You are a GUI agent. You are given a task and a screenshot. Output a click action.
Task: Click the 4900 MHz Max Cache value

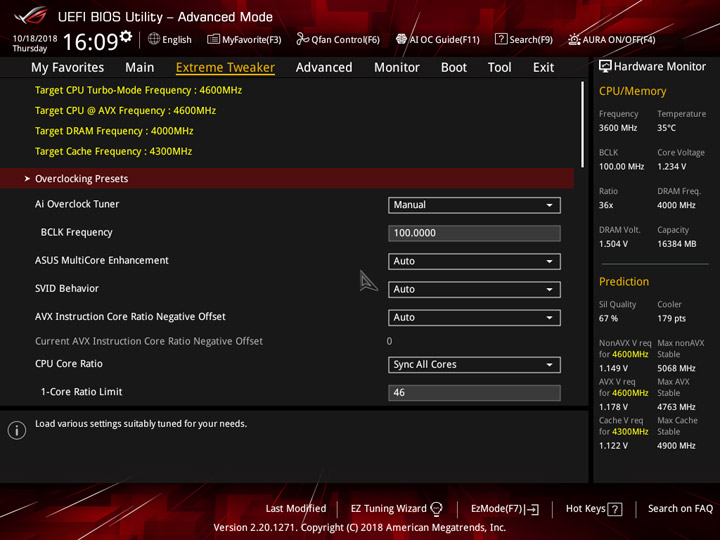coord(676,446)
